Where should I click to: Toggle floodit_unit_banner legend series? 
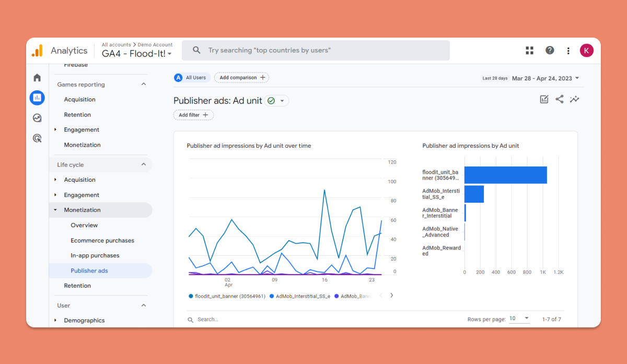pyautogui.click(x=227, y=296)
